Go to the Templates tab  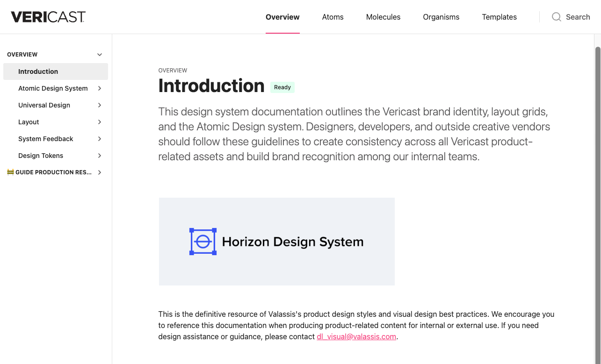click(500, 17)
